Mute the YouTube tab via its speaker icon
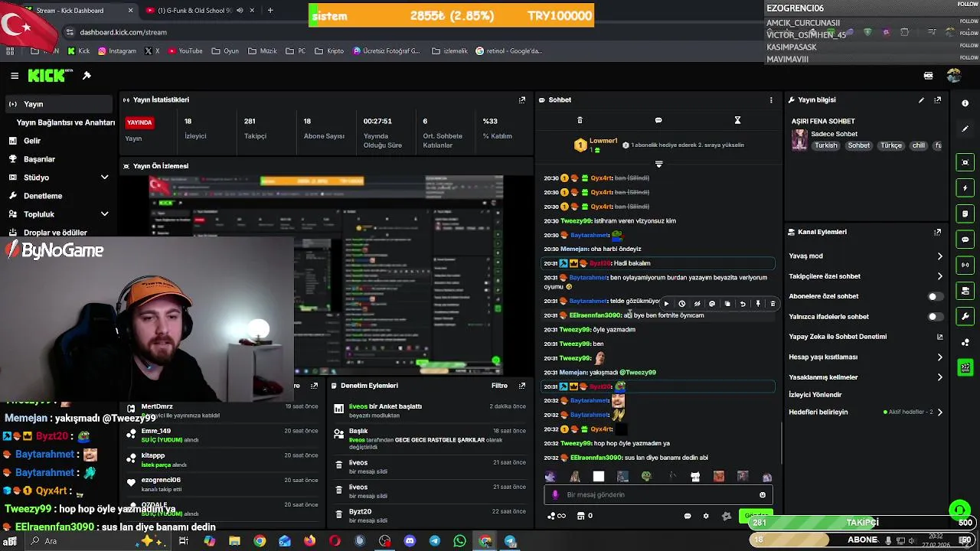The image size is (980, 551). [x=240, y=11]
